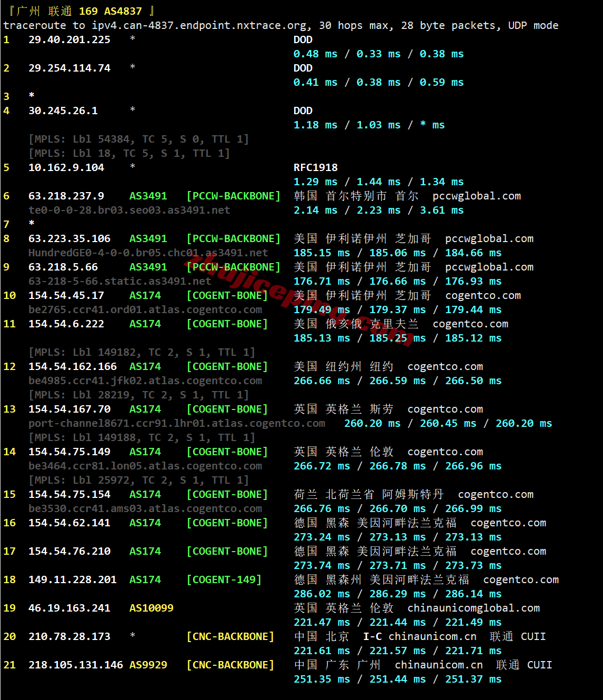The height and width of the screenshot is (700, 603).
Task: Click the CNC-BACKBONE tag on hop 21
Action: click(230, 665)
